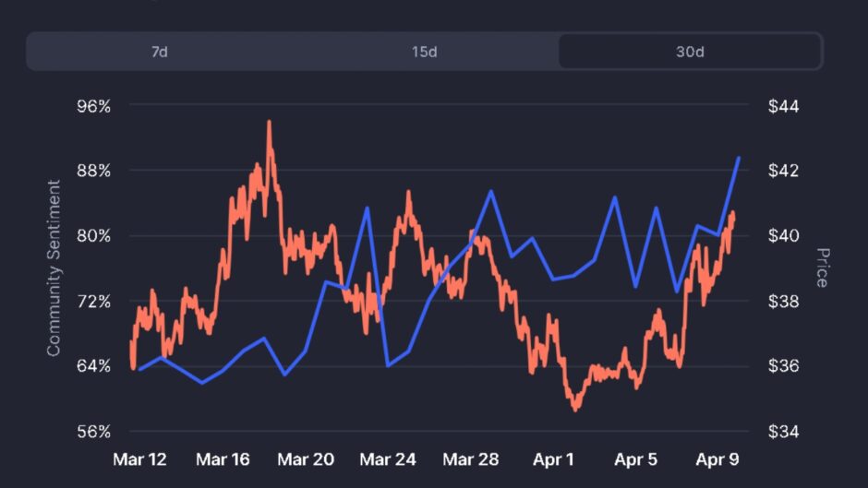Click the Community Sentiment axis title
The width and height of the screenshot is (868, 488).
pyautogui.click(x=54, y=268)
